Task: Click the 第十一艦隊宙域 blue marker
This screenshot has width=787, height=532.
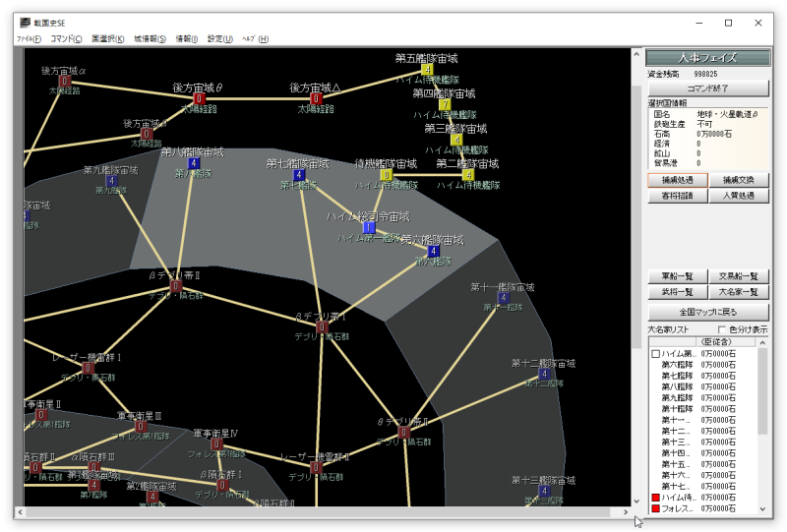Action: point(504,298)
